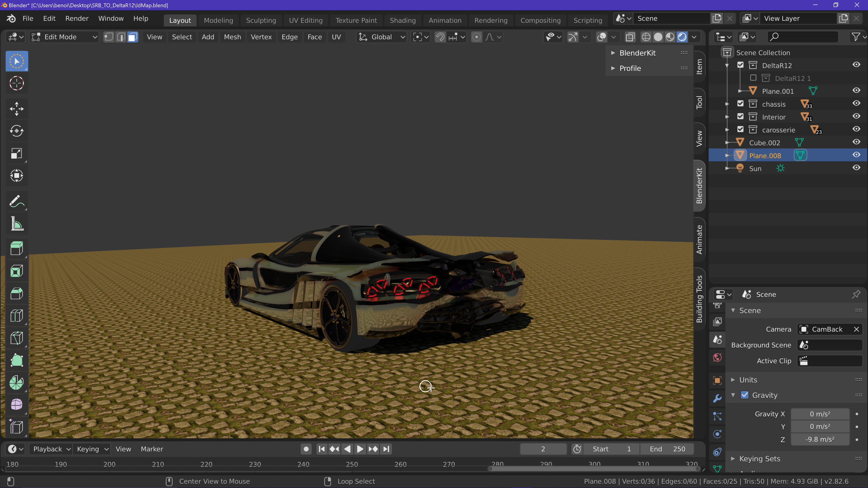
Task: Switch to face select mode
Action: coord(133,37)
